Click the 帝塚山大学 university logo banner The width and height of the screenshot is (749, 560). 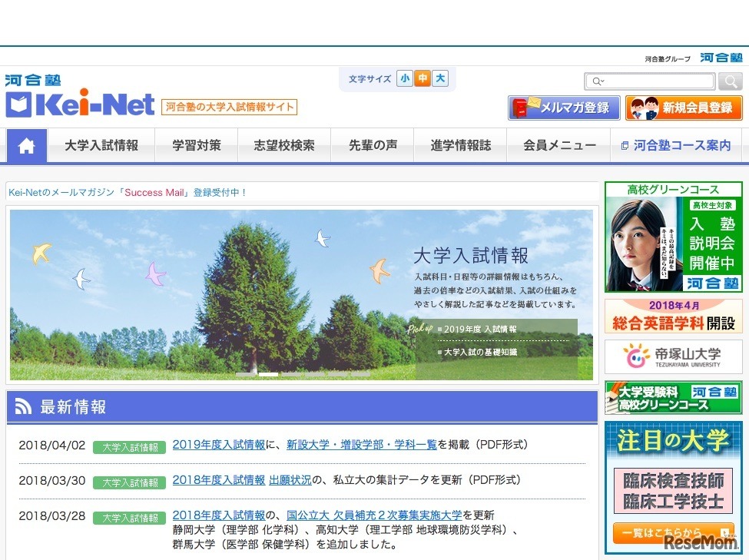click(672, 356)
